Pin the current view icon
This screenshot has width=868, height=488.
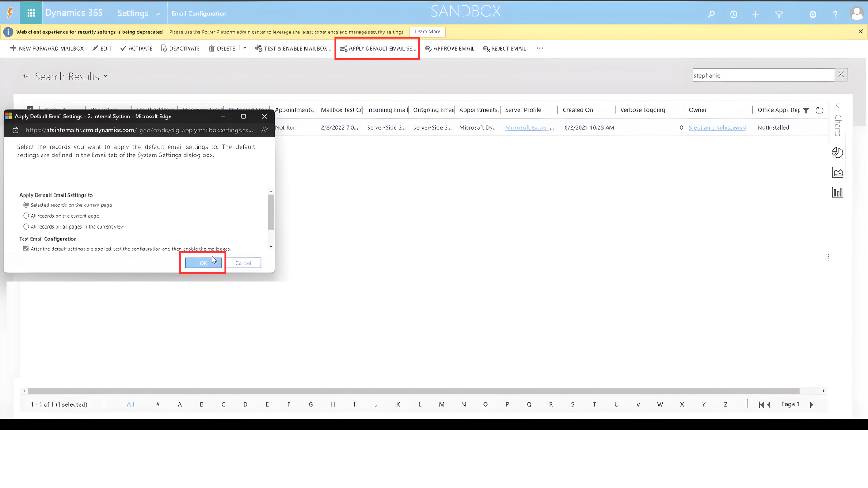coord(26,76)
